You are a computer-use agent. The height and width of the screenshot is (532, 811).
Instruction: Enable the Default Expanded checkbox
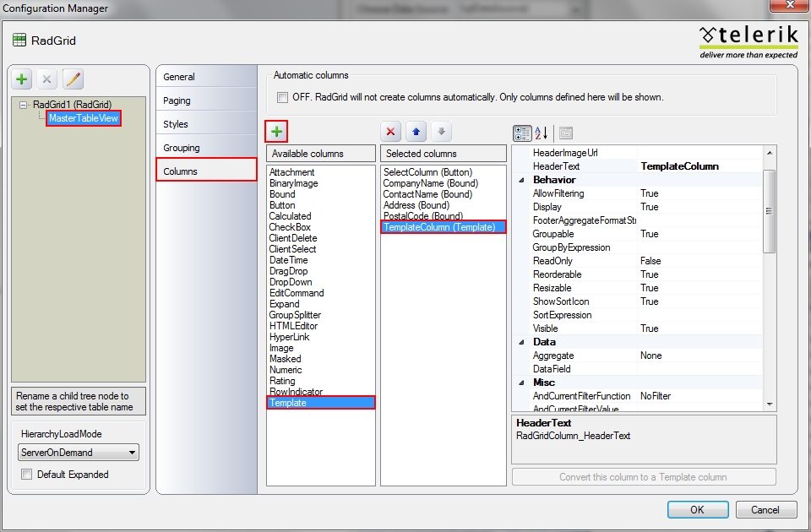coord(27,475)
